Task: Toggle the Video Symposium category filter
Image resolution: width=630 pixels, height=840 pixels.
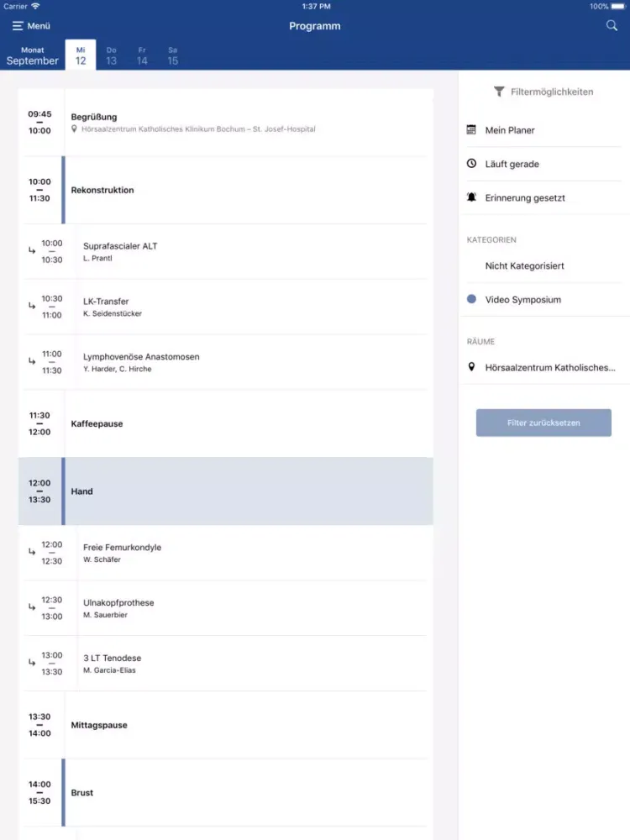Action: [522, 300]
